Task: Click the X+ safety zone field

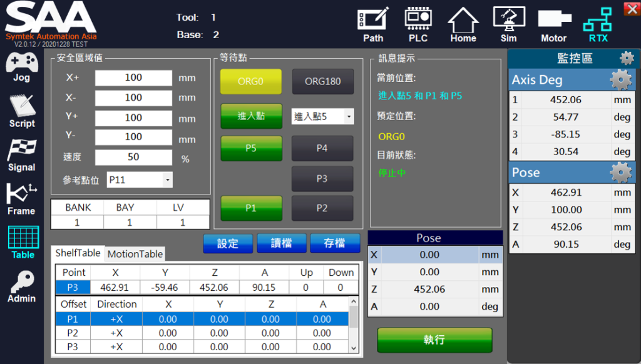Action: pyautogui.click(x=133, y=78)
